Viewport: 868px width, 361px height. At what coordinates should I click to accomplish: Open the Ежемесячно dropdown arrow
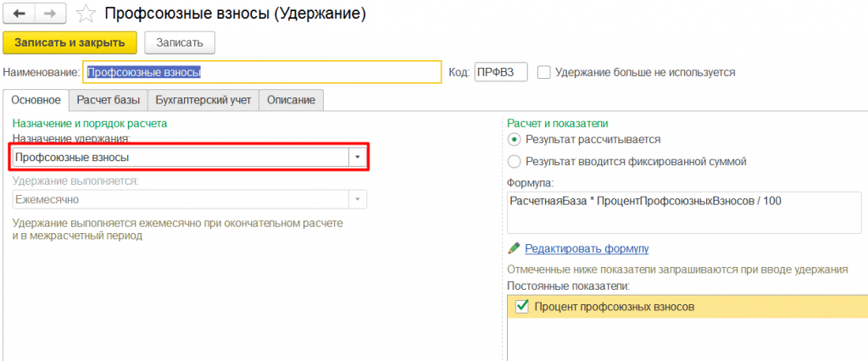(x=358, y=199)
